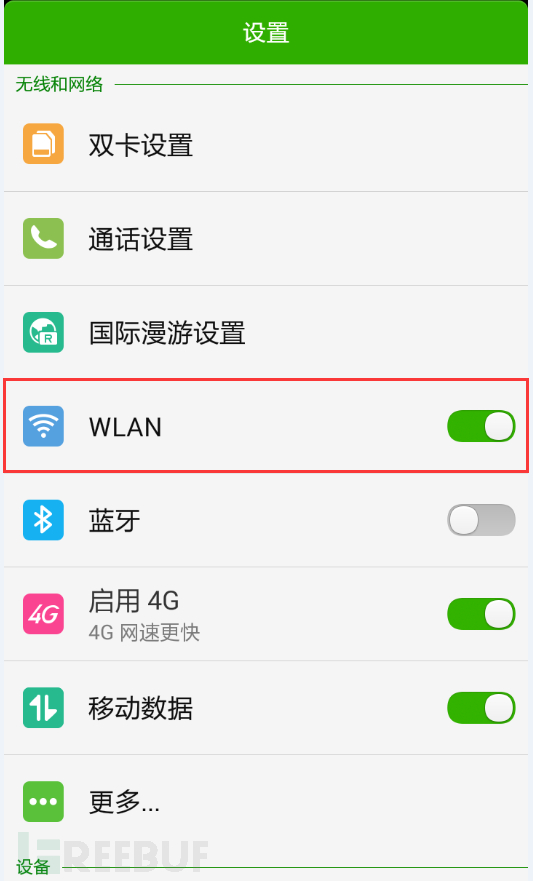The image size is (533, 881).
Task: Tap the blue WLAN wifi icon
Action: (43, 426)
